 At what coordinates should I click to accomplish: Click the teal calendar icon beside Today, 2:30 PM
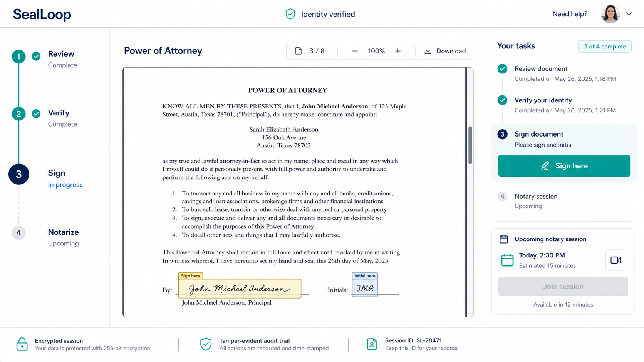point(507,260)
